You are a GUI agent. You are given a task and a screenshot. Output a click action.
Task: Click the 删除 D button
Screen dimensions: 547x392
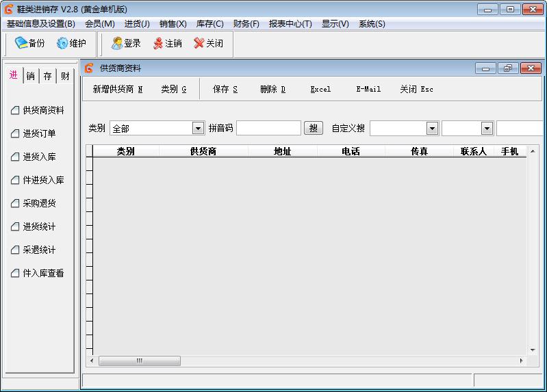pyautogui.click(x=272, y=90)
